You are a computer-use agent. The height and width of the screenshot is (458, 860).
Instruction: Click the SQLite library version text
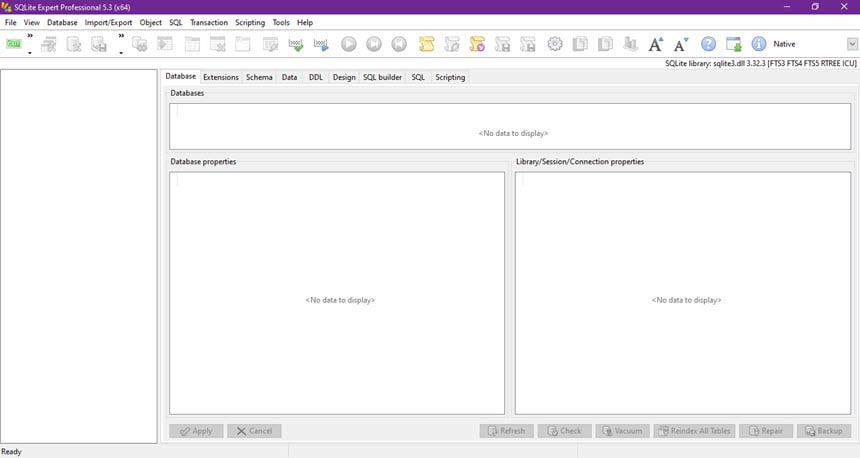[x=761, y=64]
